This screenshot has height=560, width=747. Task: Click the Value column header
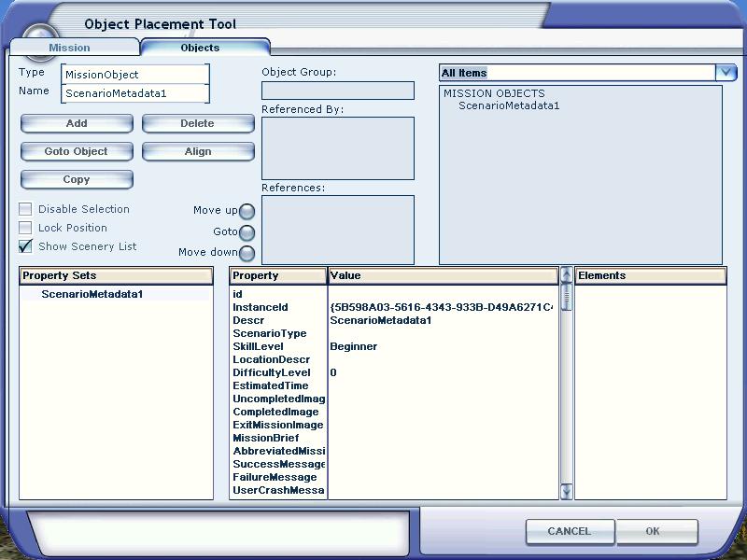tap(443, 275)
